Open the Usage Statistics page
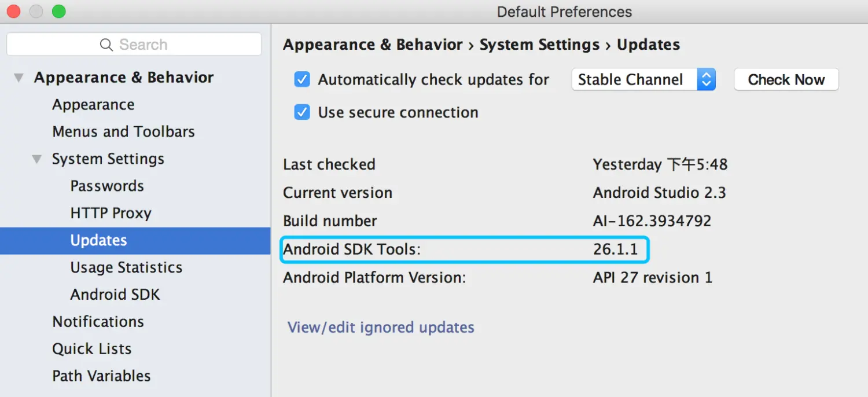The width and height of the screenshot is (868, 397). point(126,268)
